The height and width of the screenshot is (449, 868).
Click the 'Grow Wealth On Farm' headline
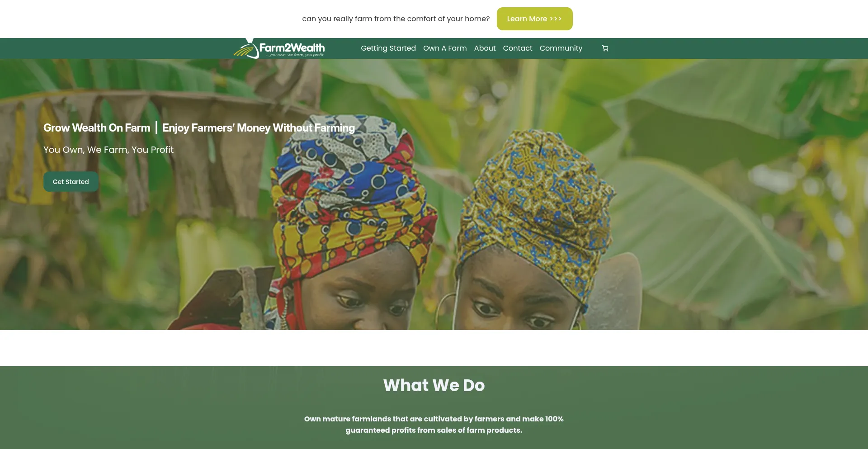tap(97, 128)
